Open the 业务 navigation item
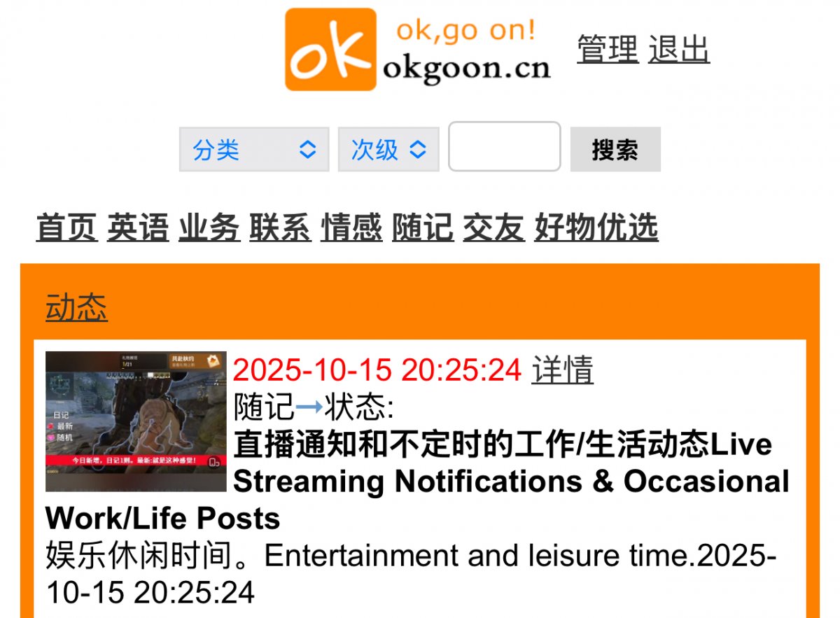The width and height of the screenshot is (840, 618). [x=209, y=228]
